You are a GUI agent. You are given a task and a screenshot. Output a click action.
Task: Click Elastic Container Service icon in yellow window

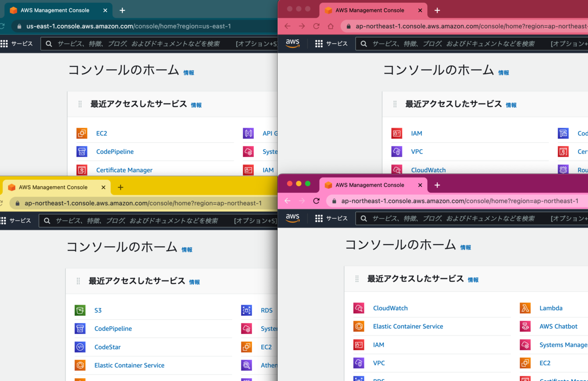[80, 365]
